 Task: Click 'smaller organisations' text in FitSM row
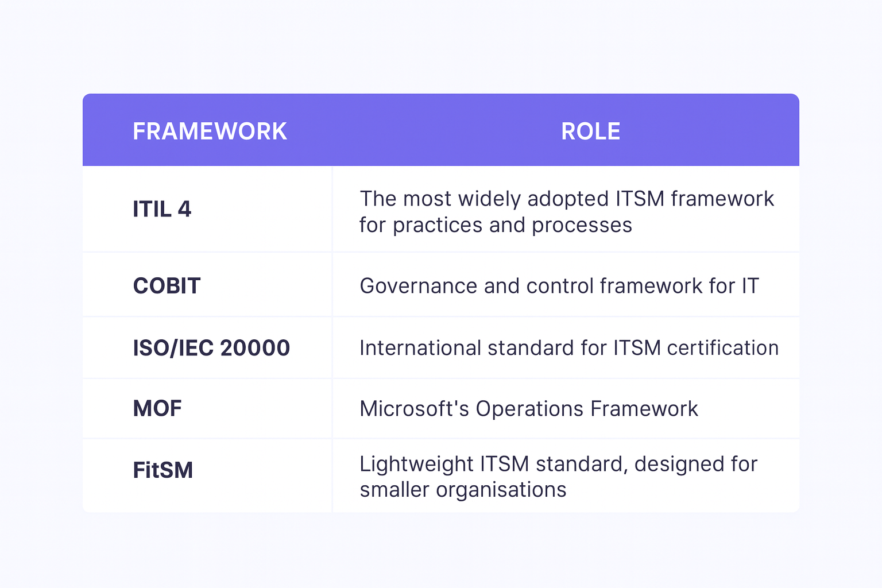point(463,490)
